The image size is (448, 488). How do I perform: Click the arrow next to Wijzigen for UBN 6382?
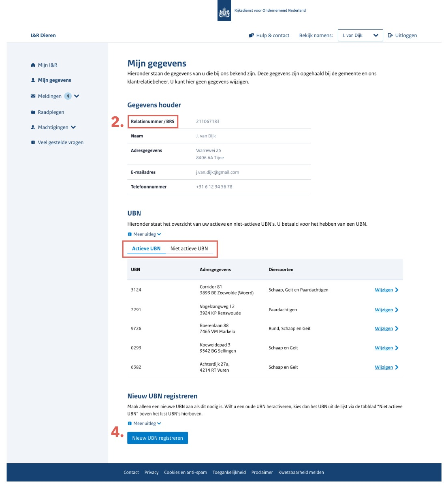[397, 367]
